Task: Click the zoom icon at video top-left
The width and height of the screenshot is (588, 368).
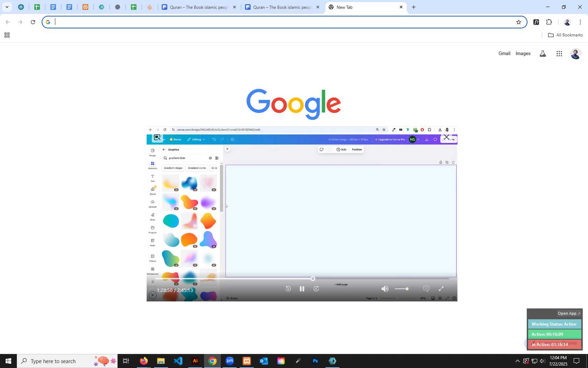Action: pyautogui.click(x=157, y=137)
